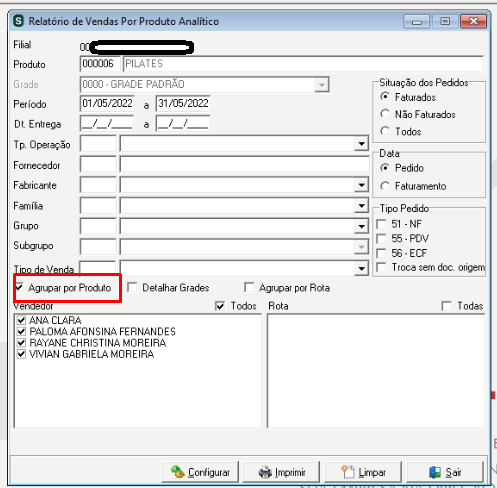Click the Sair button to exit
This screenshot has width=497, height=488.
[x=445, y=472]
